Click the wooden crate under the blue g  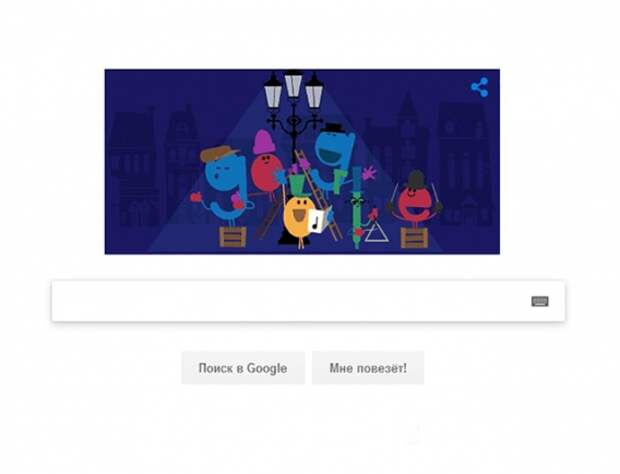click(x=232, y=237)
